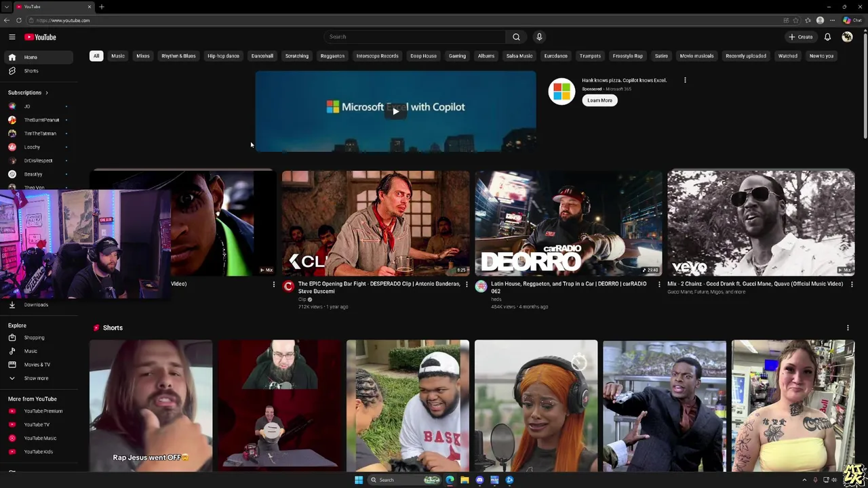
Task: Open the YouTube account avatar menu
Action: tap(847, 37)
